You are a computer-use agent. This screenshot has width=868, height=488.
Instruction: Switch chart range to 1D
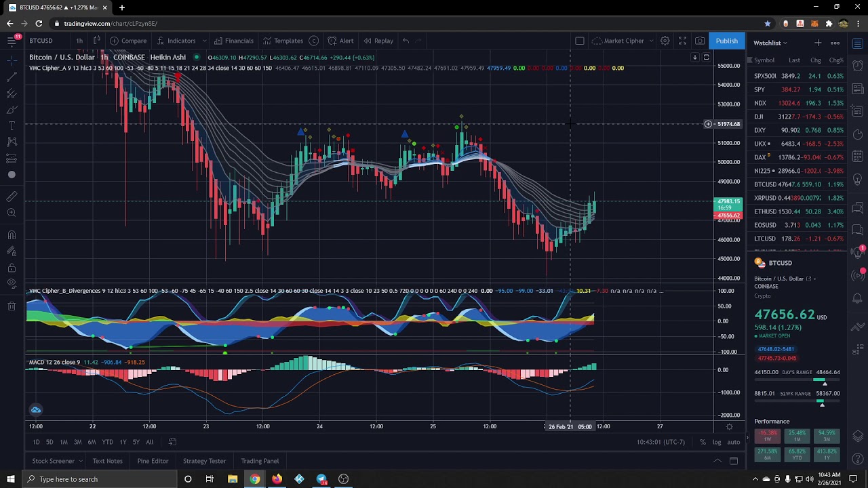[x=36, y=442]
